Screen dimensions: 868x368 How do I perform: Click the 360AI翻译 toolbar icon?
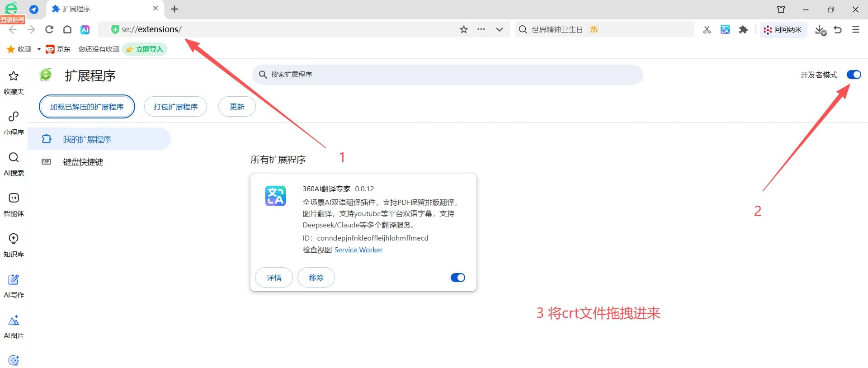[x=725, y=30]
